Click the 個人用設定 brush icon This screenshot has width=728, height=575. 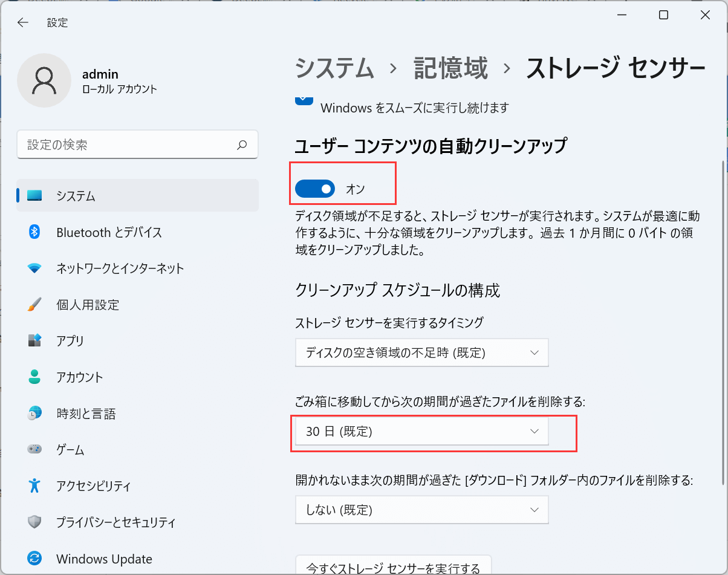click(34, 305)
